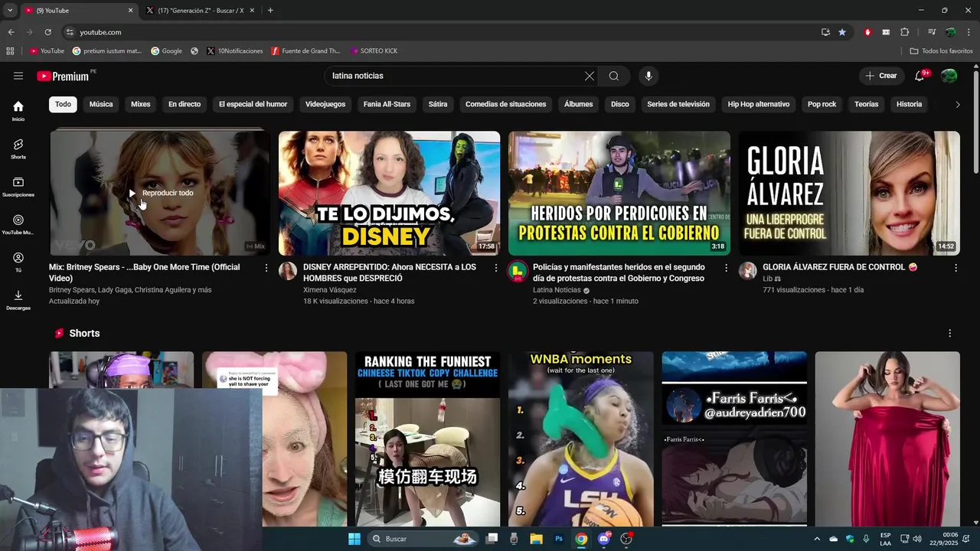
Task: Open Shorts section options menu
Action: coord(949,334)
